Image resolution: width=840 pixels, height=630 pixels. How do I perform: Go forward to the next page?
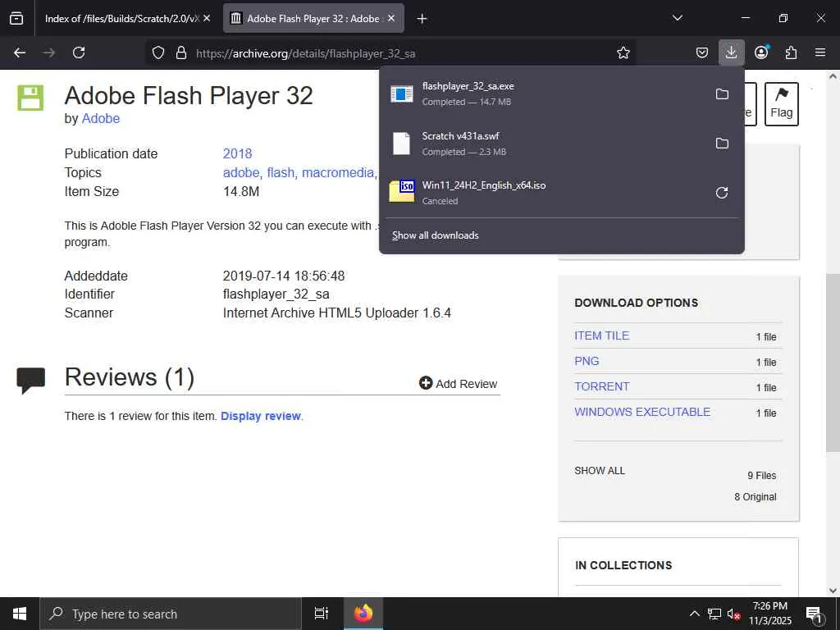pos(48,52)
